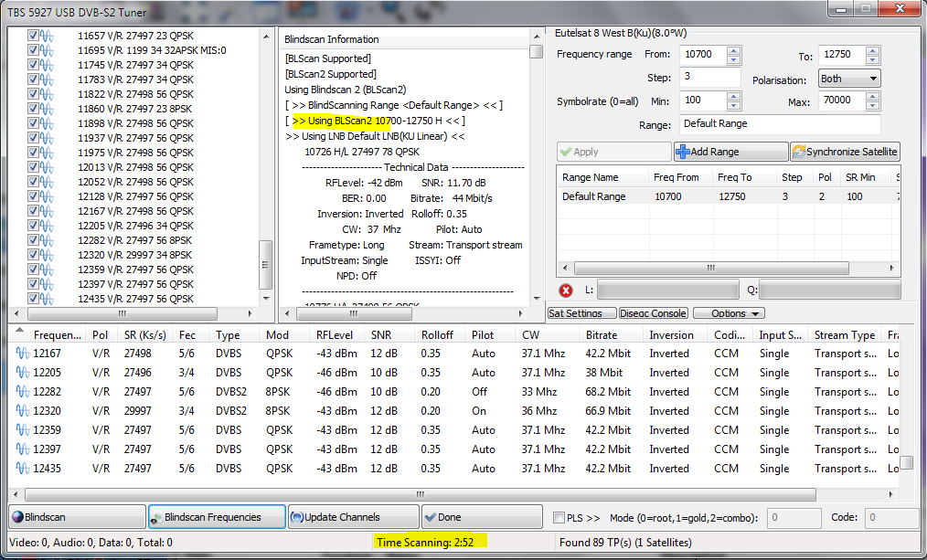Open the Diseqc Console
Viewport: 927px width, 560px height.
click(654, 313)
